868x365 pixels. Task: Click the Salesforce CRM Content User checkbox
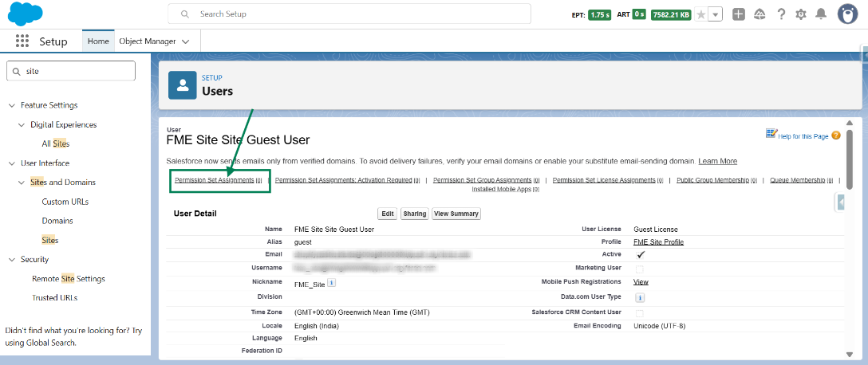coord(639,313)
